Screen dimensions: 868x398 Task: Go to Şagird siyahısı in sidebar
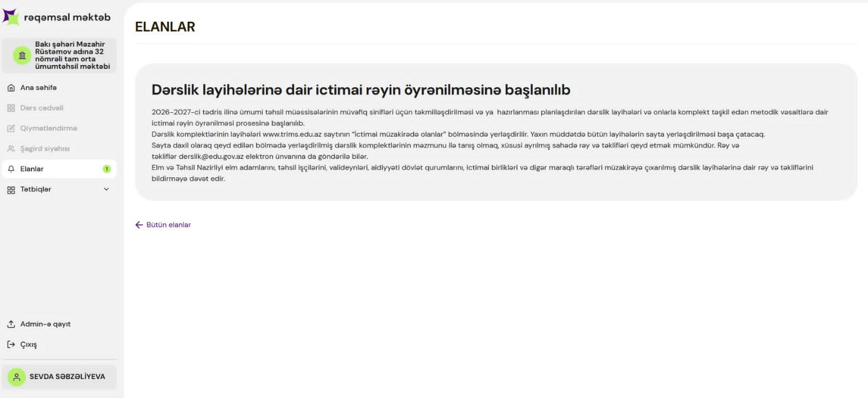[44, 149]
